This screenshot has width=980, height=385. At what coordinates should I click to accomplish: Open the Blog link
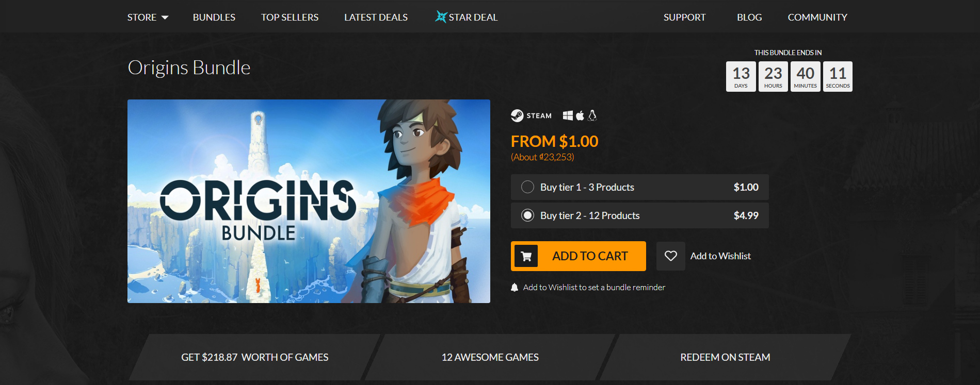tap(749, 18)
